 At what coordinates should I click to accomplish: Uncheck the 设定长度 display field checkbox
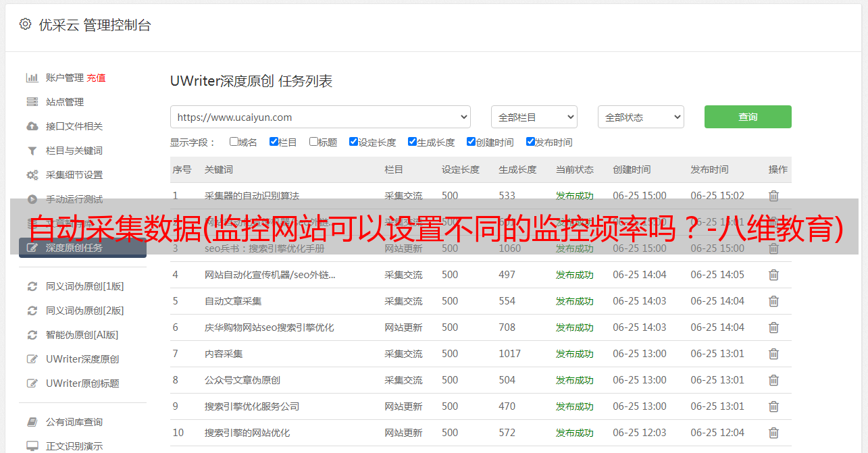[x=353, y=142]
